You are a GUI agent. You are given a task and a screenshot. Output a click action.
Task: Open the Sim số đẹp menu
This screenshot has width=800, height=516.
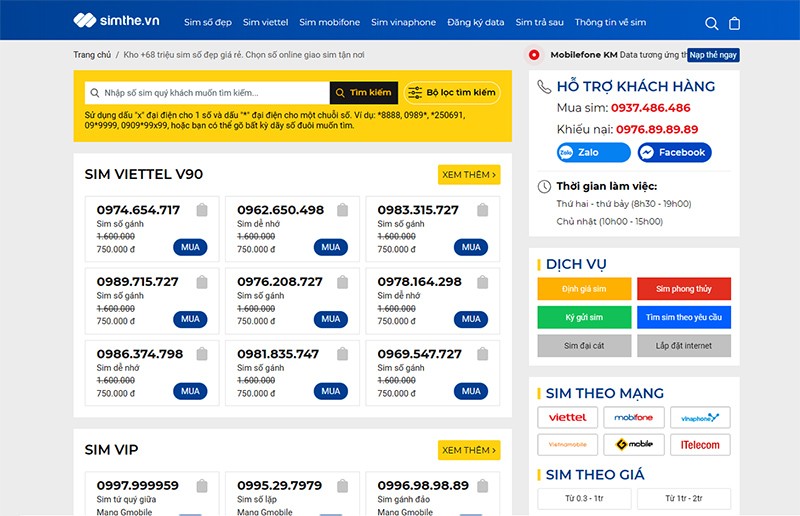tap(208, 22)
